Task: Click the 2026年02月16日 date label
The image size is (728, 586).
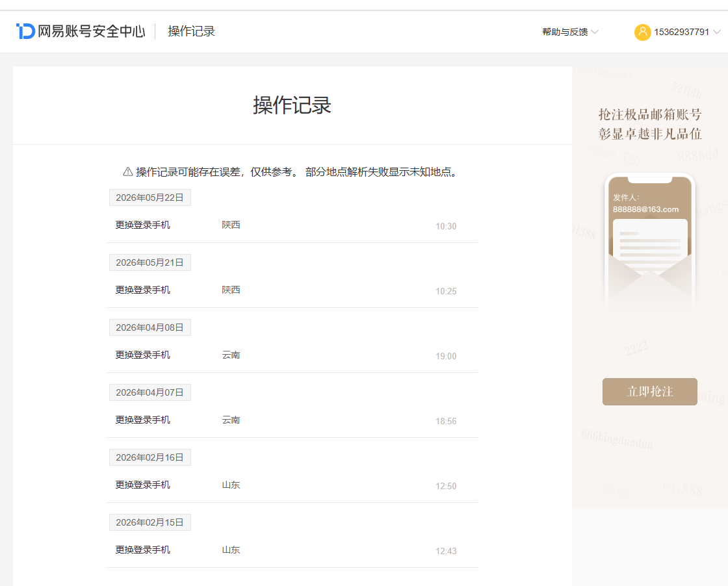Action: click(150, 457)
